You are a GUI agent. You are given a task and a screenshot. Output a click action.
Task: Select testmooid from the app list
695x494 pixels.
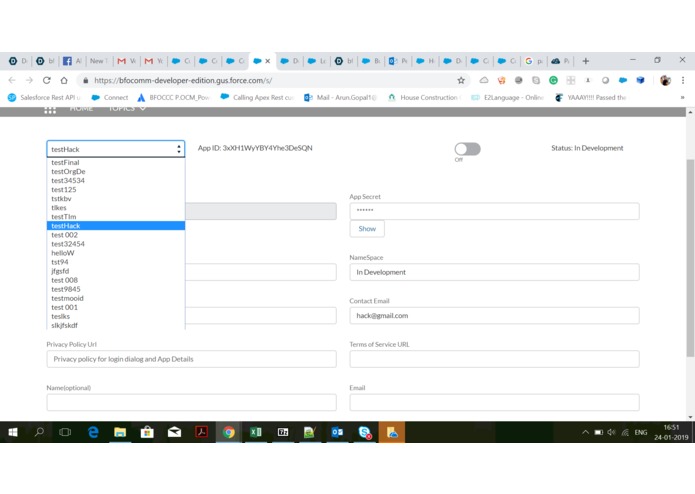click(116, 298)
